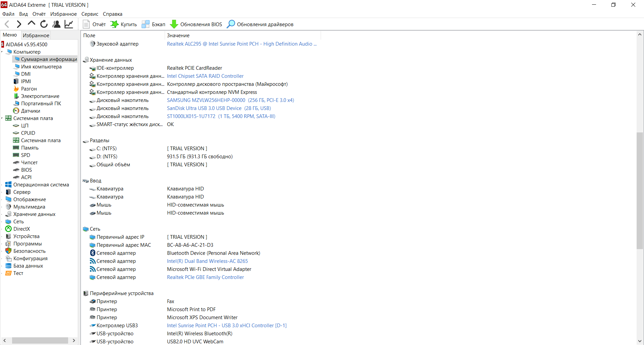Expand the Операционная система tree node
This screenshot has width=644, height=345.
pyautogui.click(x=2, y=185)
